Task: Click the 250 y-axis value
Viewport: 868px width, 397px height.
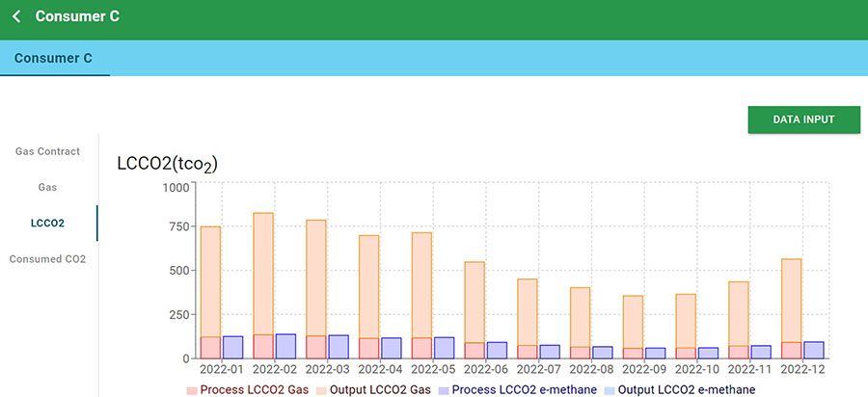Action: (x=179, y=315)
